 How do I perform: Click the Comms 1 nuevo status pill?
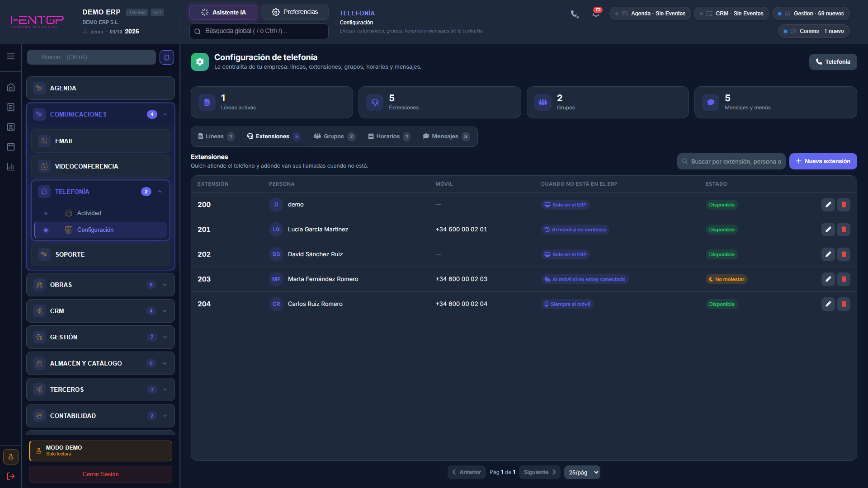(x=814, y=31)
